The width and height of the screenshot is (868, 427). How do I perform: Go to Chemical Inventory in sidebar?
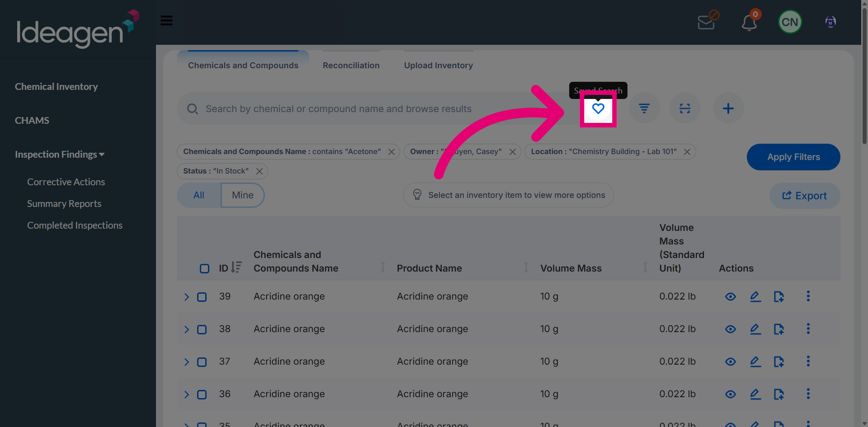(57, 87)
